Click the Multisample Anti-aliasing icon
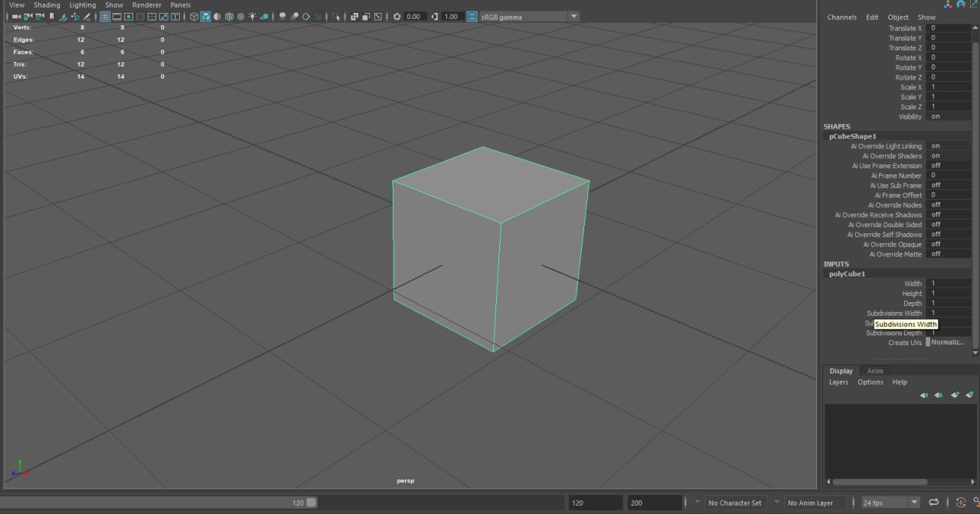The image size is (980, 514). 305,16
